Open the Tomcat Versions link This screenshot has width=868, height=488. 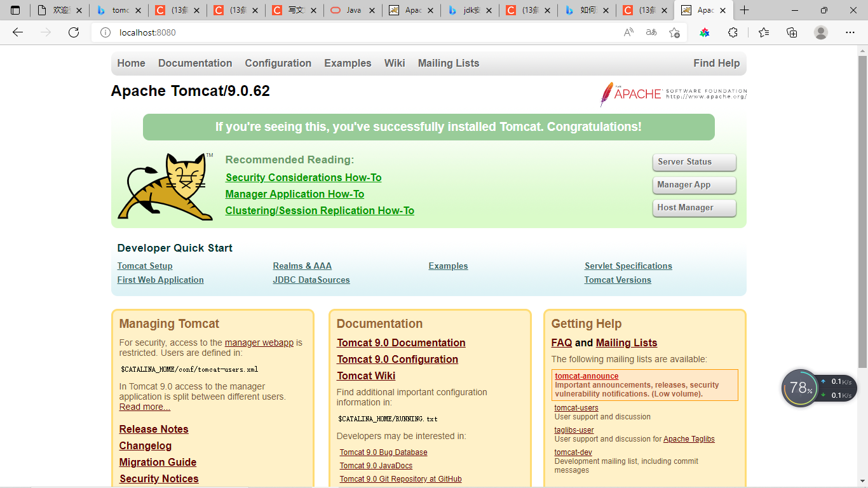[618, 280]
